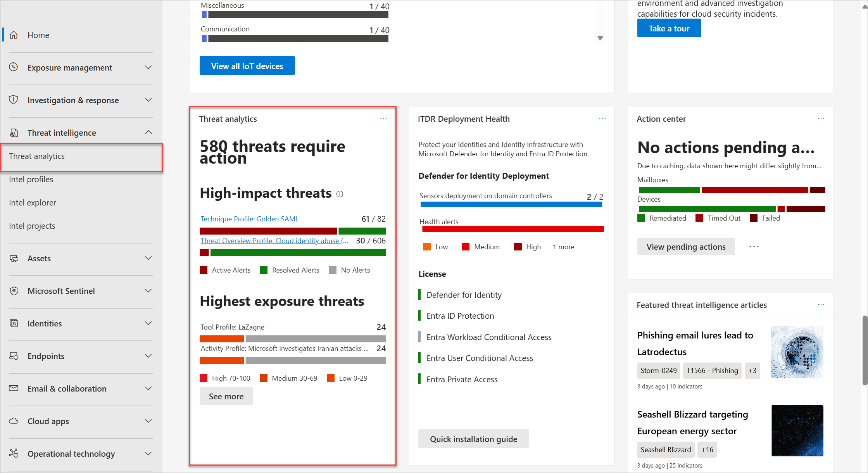868x473 pixels.
Task: Select Intel profiles in the sidebar
Action: pyautogui.click(x=31, y=179)
